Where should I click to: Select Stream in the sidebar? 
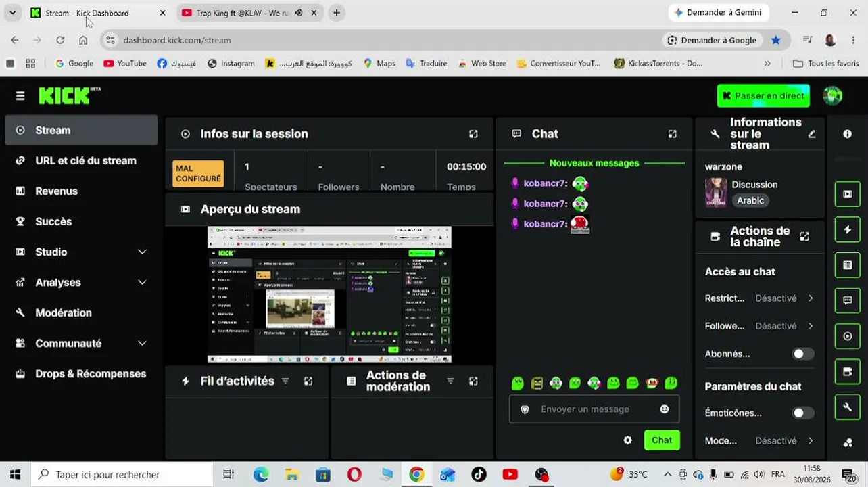click(x=81, y=131)
